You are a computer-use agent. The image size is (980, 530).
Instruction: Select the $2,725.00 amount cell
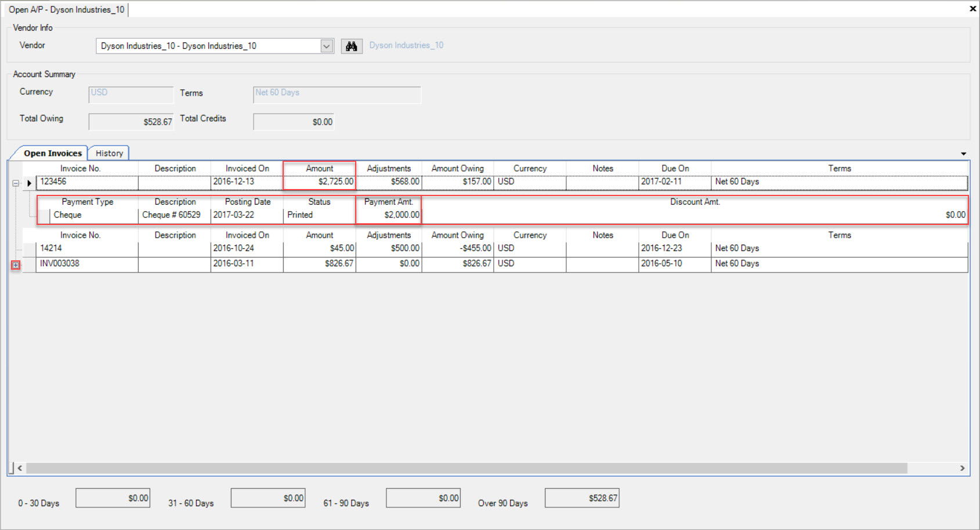(x=320, y=182)
